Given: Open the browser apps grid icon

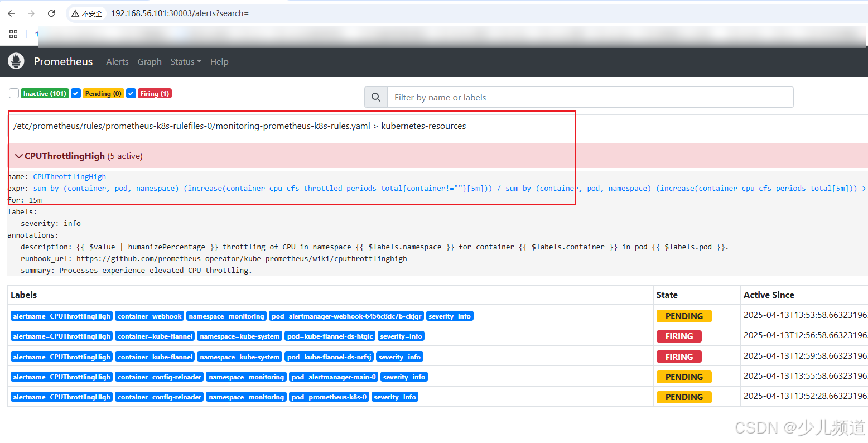Looking at the screenshot, I should click(x=13, y=34).
